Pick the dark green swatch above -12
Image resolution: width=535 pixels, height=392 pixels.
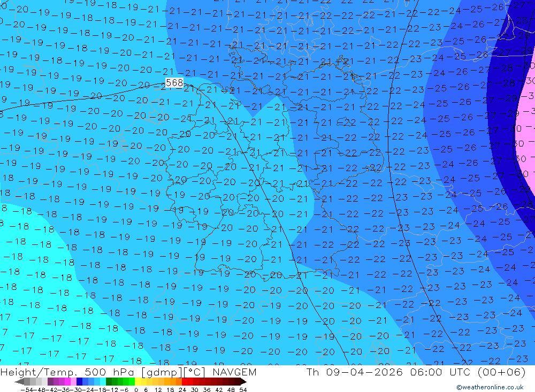click(x=109, y=382)
